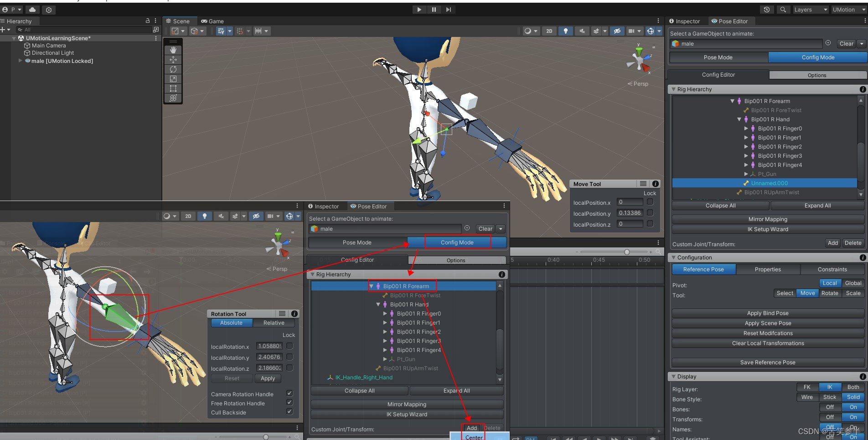Screen dimensions: 868x440
Task: Select the Rotate tool icon
Action: pos(173,69)
